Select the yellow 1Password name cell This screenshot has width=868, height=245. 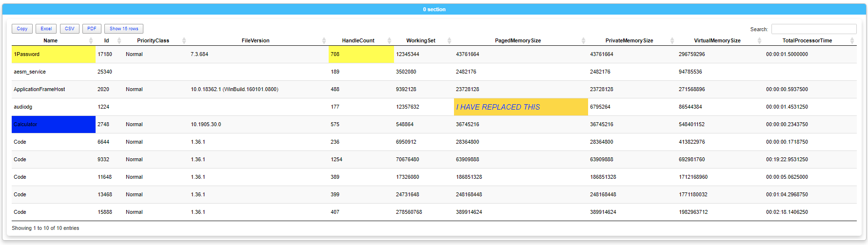coord(53,55)
